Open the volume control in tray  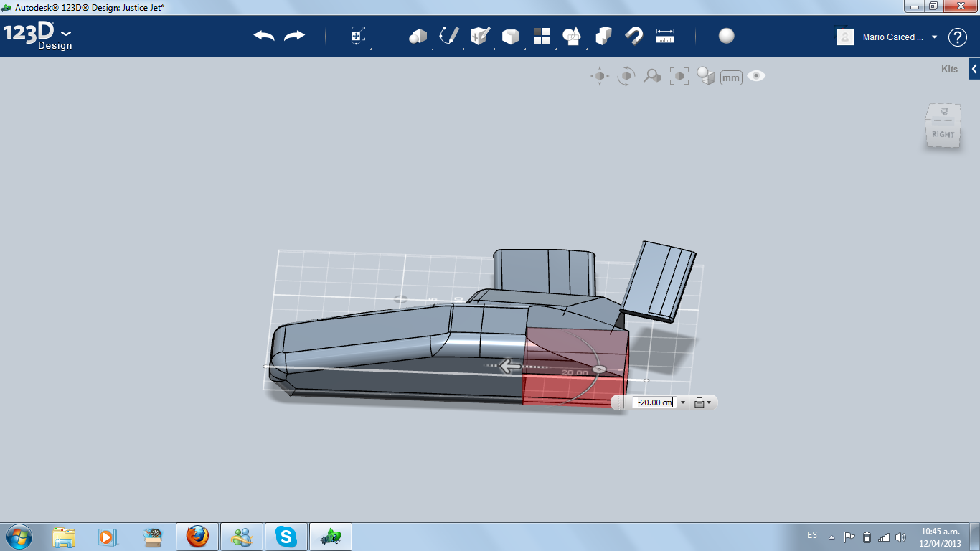(900, 537)
